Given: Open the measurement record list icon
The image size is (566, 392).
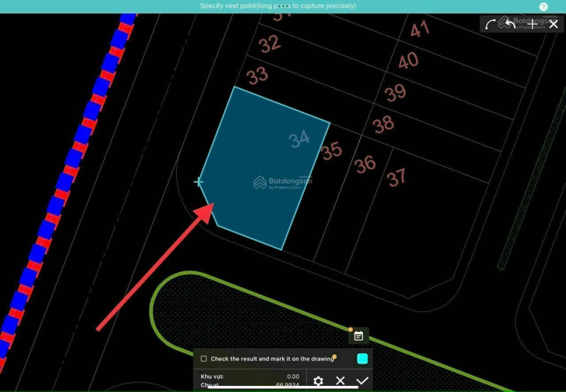Looking at the screenshot, I should click(358, 336).
